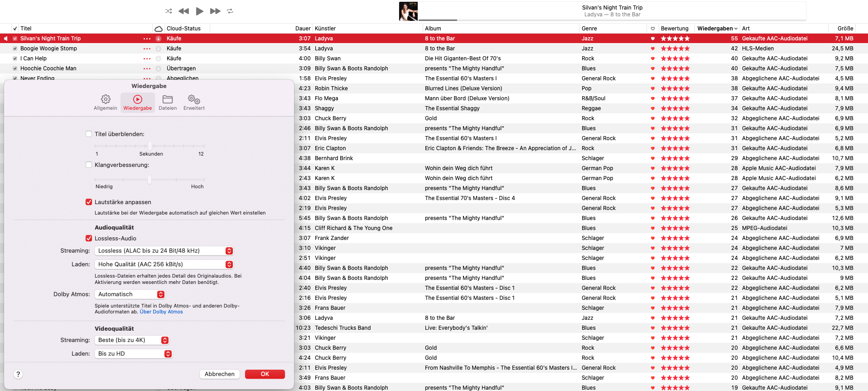Switch to the Dateien settings tab
This screenshot has height=391, width=868.
pos(168,102)
